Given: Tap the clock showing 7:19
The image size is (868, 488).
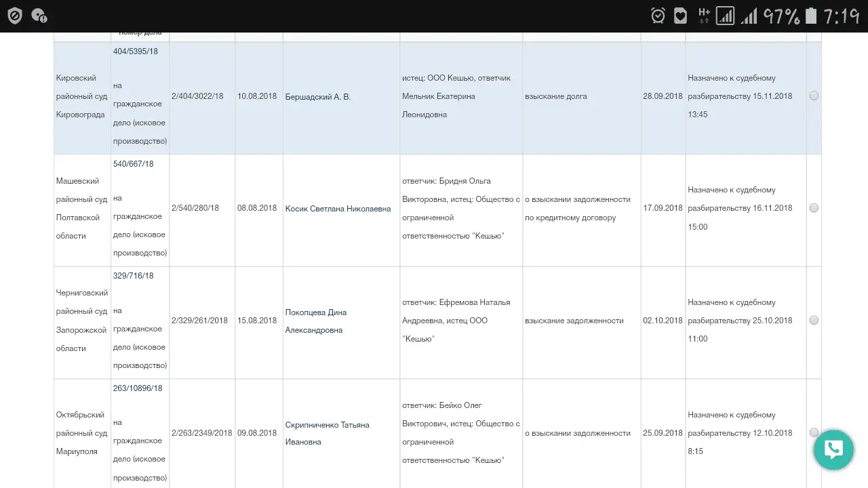Looking at the screenshot, I should (842, 14).
